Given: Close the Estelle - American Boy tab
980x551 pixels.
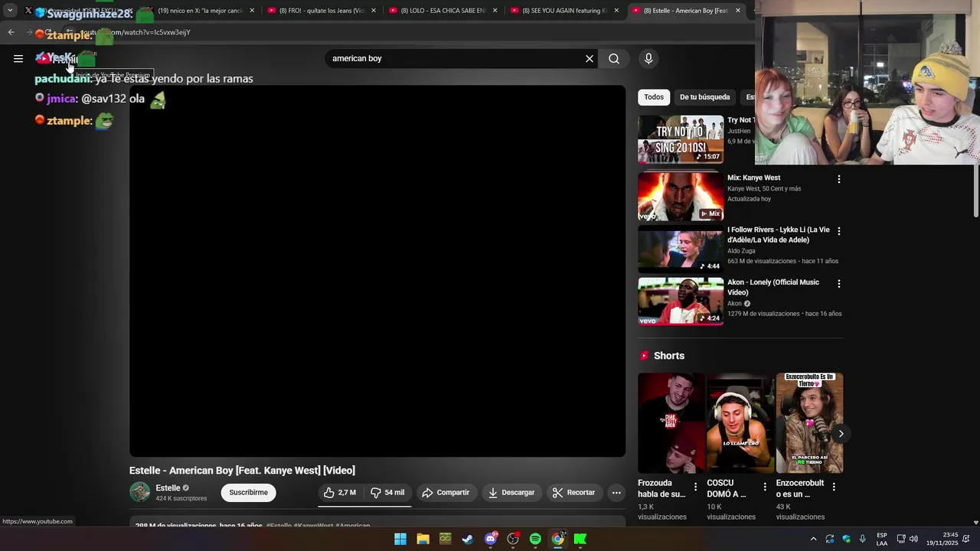Looking at the screenshot, I should pyautogui.click(x=738, y=11).
